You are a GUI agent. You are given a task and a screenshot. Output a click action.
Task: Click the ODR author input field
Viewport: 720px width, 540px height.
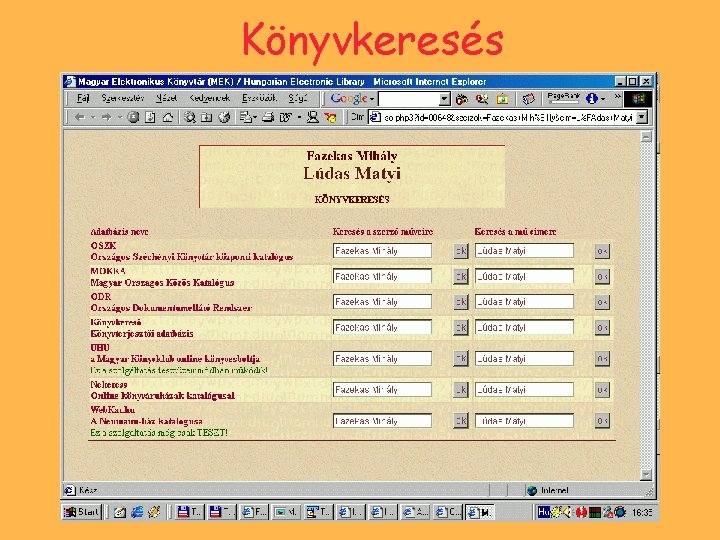click(382, 302)
